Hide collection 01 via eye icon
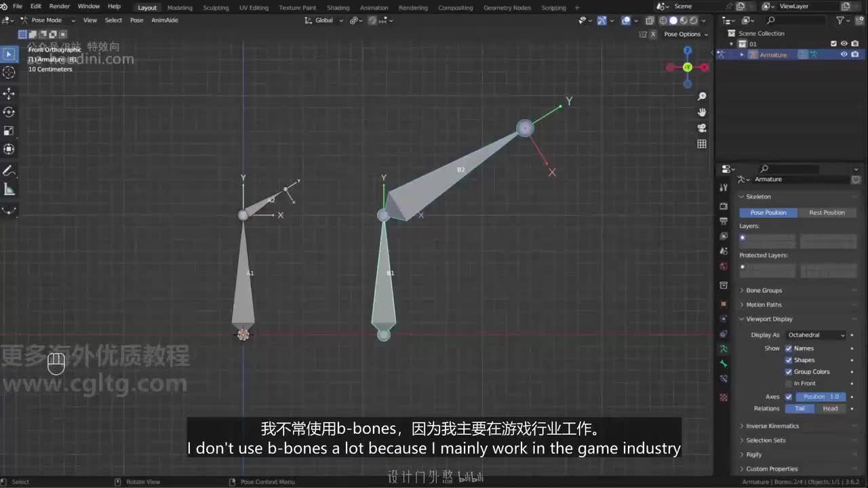 (x=844, y=43)
